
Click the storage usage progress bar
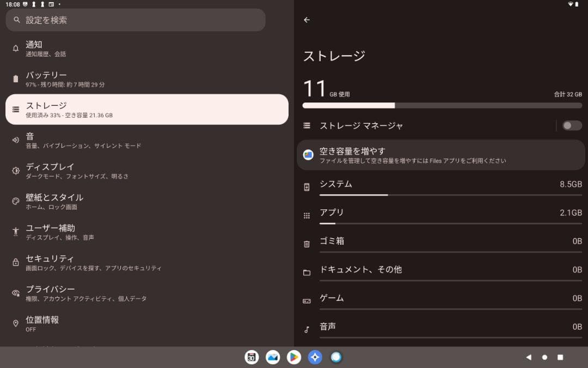point(442,105)
